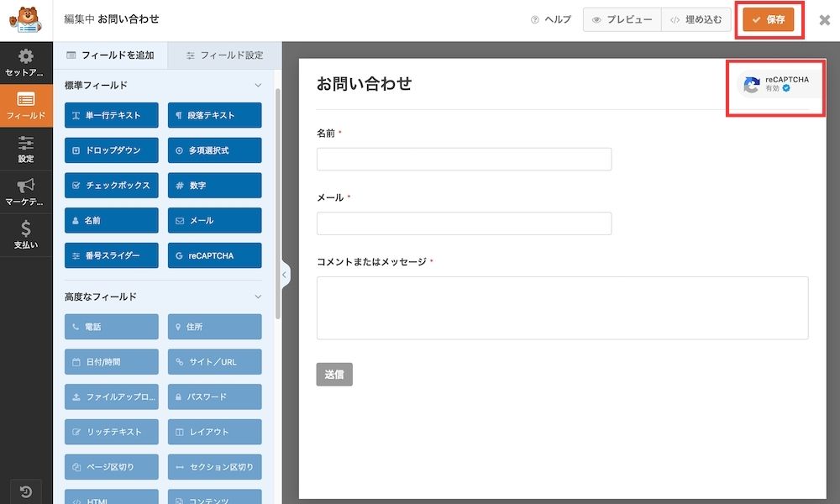Image resolution: width=840 pixels, height=504 pixels.
Task: Click the reCAPTCHA 有効 badge
Action: pos(778,84)
